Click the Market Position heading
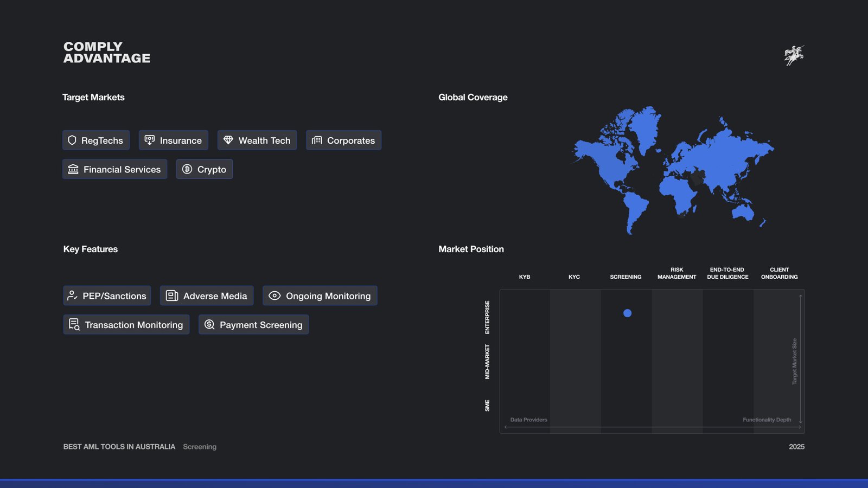This screenshot has width=868, height=488. click(471, 249)
